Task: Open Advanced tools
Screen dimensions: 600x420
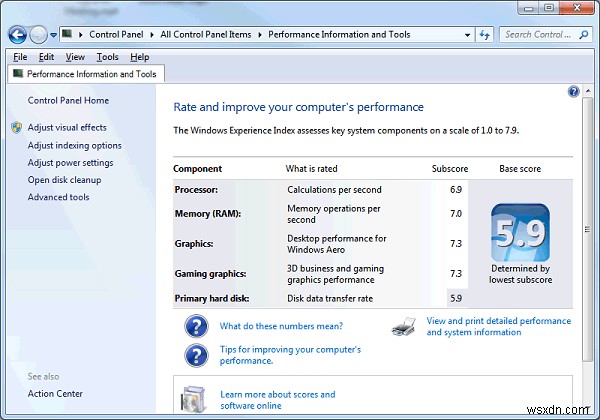Action: click(58, 197)
